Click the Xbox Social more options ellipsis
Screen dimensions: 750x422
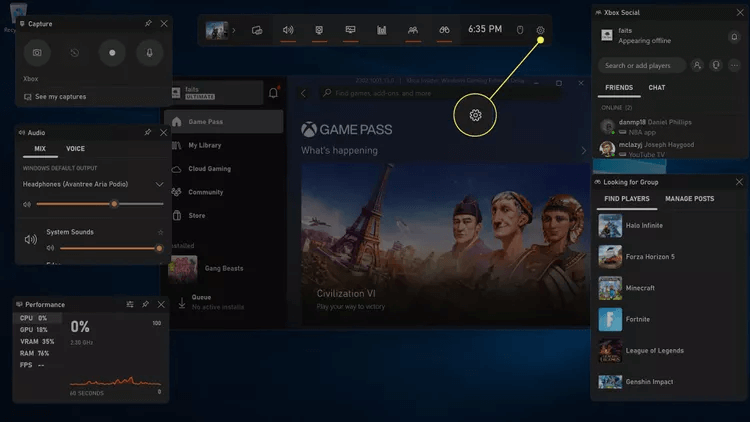(x=734, y=65)
